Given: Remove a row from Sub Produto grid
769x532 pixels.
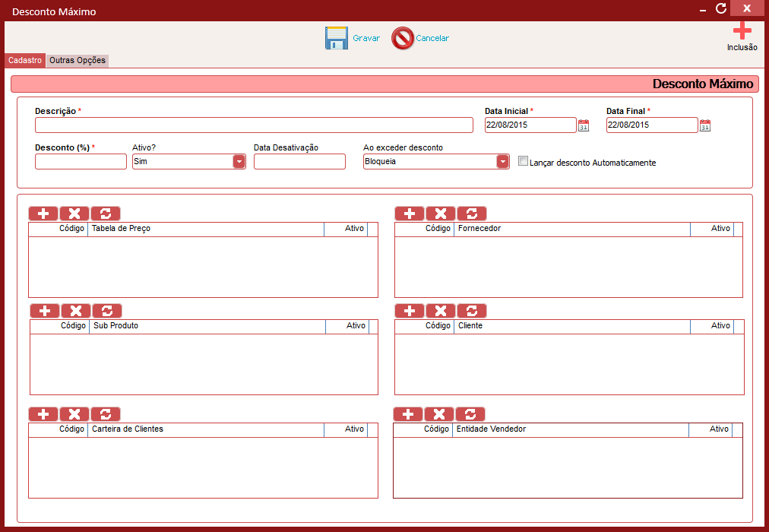Looking at the screenshot, I should click(75, 311).
